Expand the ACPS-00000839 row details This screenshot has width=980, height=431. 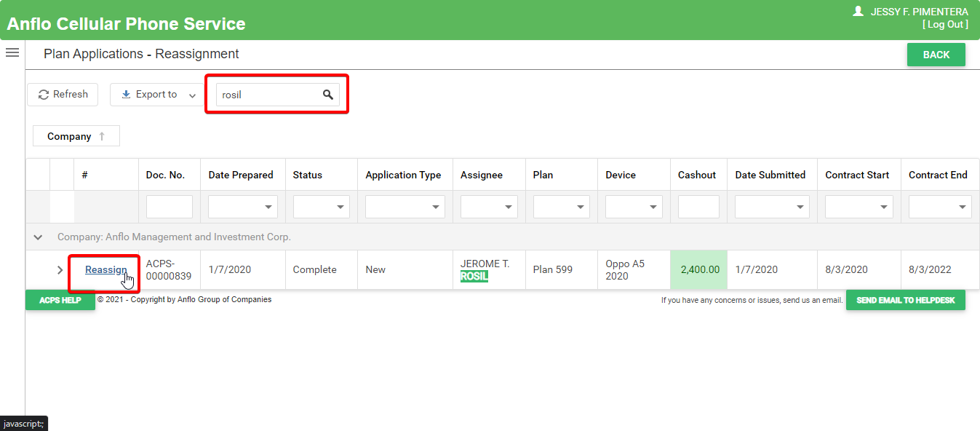click(60, 270)
